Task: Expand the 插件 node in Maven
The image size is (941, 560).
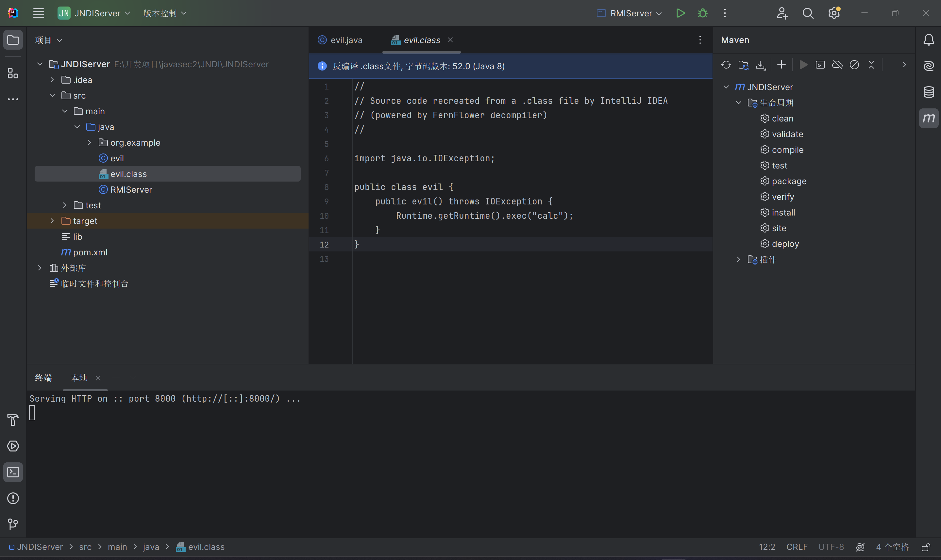Action: coord(738,259)
